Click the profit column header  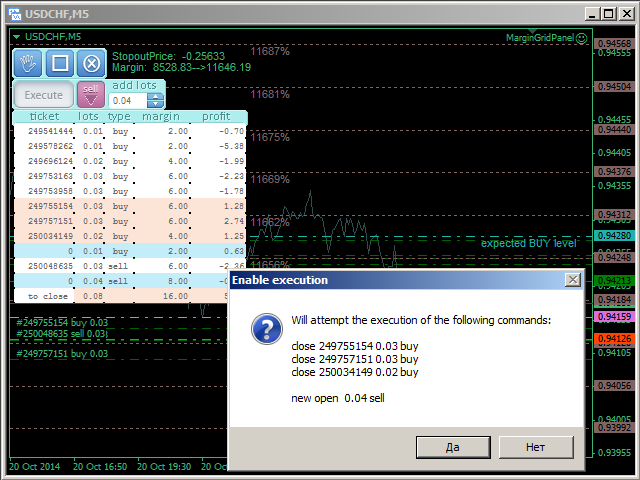pos(216,117)
